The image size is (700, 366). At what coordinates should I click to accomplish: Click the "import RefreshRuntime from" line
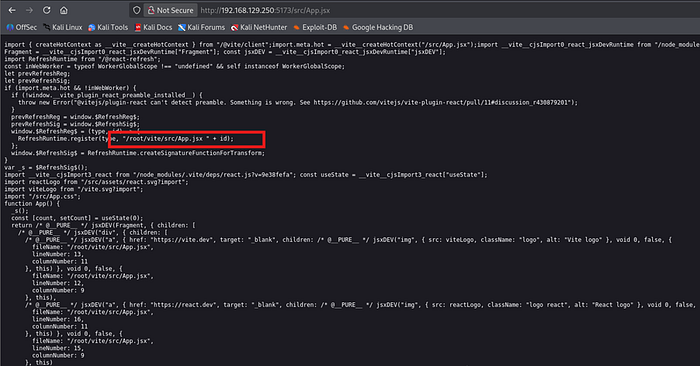82,59
